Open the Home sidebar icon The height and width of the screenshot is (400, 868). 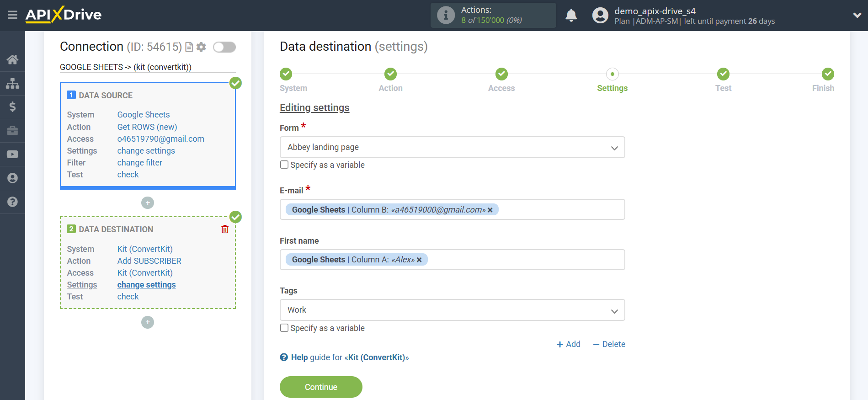pyautogui.click(x=12, y=59)
